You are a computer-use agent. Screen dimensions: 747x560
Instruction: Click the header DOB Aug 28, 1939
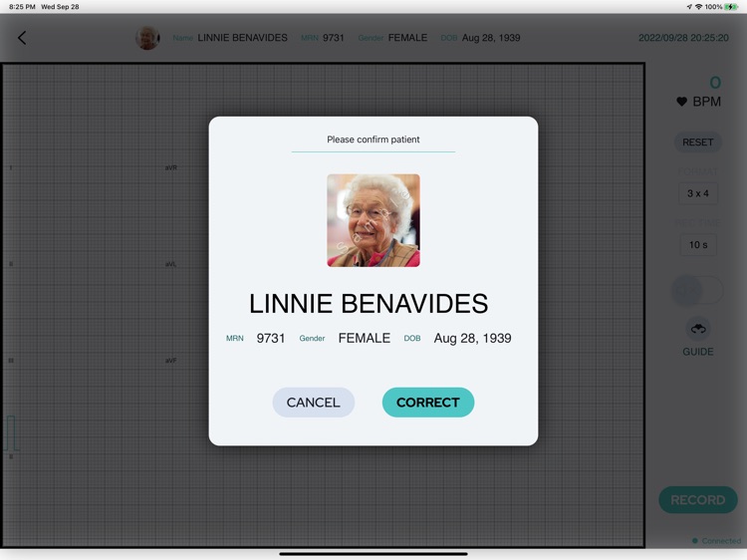point(491,38)
